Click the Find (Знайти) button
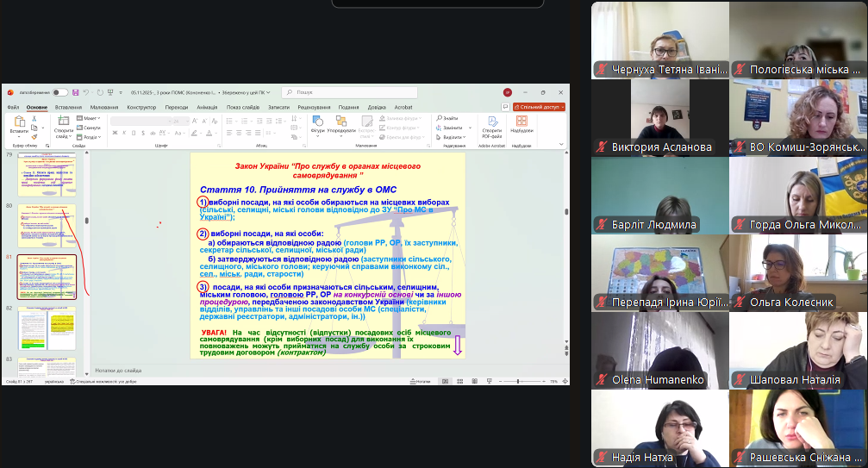The image size is (868, 468). tap(448, 118)
